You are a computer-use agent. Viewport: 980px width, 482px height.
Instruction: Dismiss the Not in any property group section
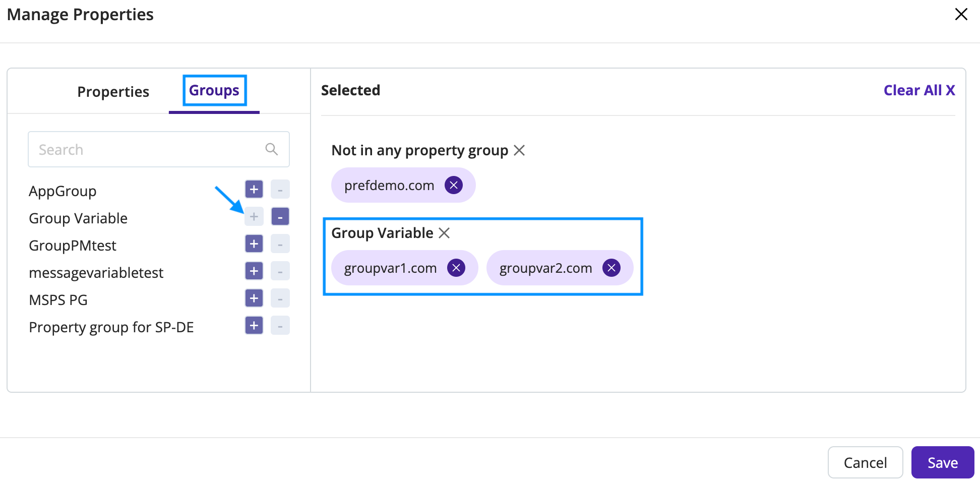click(x=520, y=150)
